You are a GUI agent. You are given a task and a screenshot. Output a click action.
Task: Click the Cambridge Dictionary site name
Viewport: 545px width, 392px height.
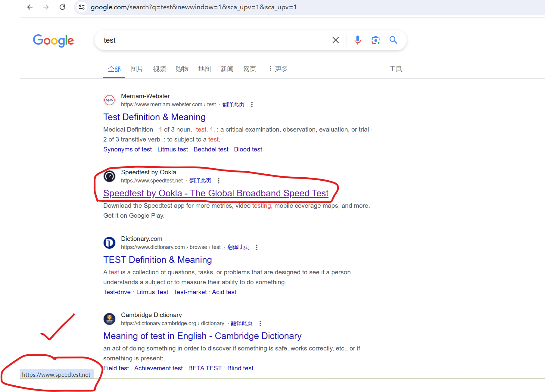[x=151, y=315]
